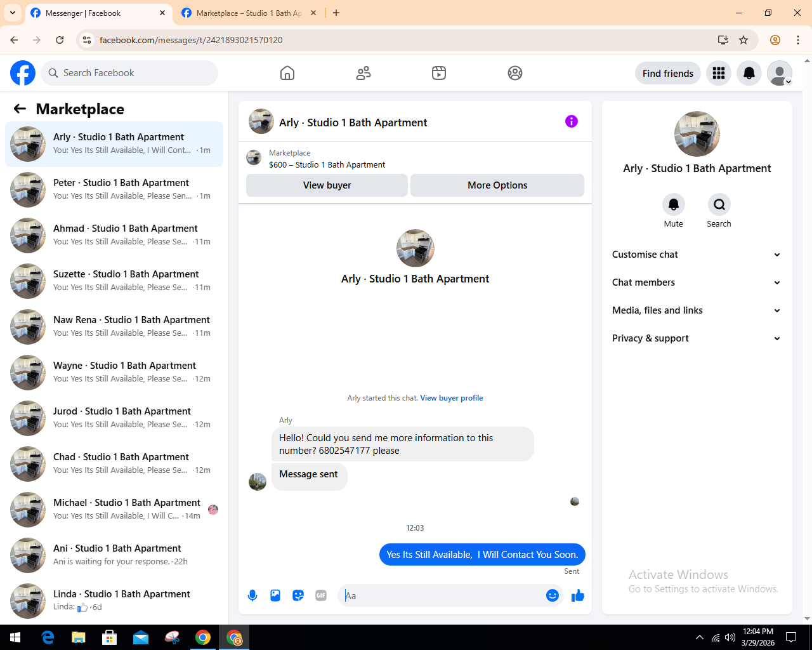Open the Friends icon in top navigation
Screen dimensions: 812x650
click(x=363, y=73)
